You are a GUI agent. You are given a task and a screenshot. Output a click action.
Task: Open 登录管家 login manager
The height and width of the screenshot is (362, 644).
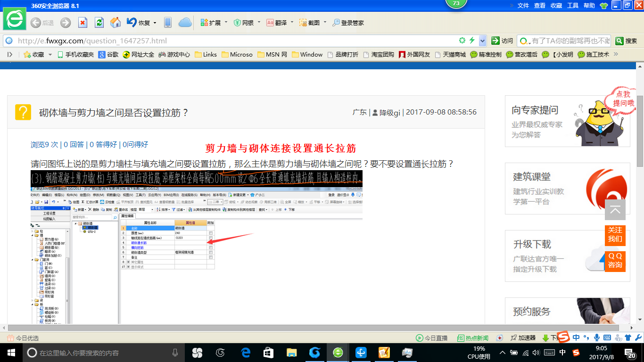pos(348,23)
